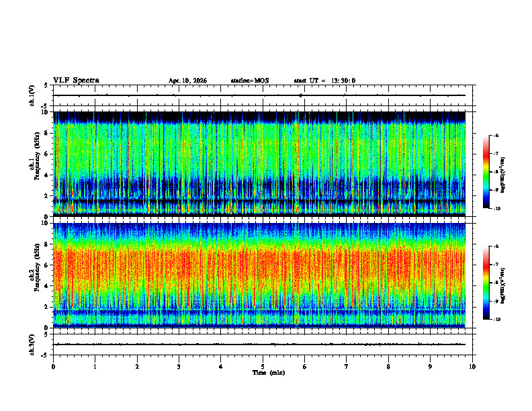Click inside the ch.1 spectrogram panel
532x411 pixels.
(259, 164)
